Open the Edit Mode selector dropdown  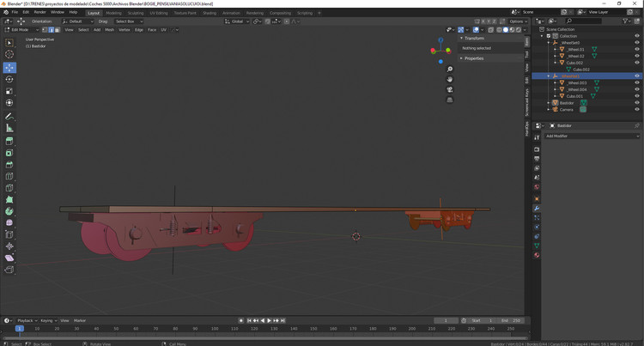(21, 29)
